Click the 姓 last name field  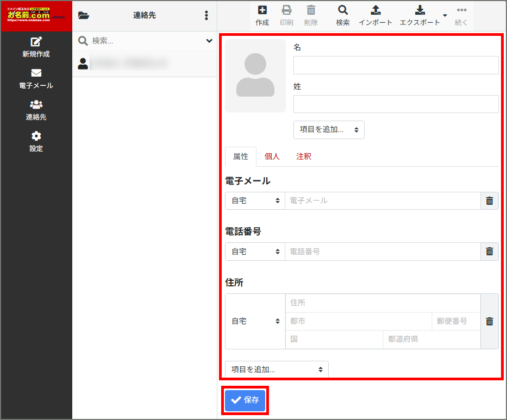tap(396, 104)
